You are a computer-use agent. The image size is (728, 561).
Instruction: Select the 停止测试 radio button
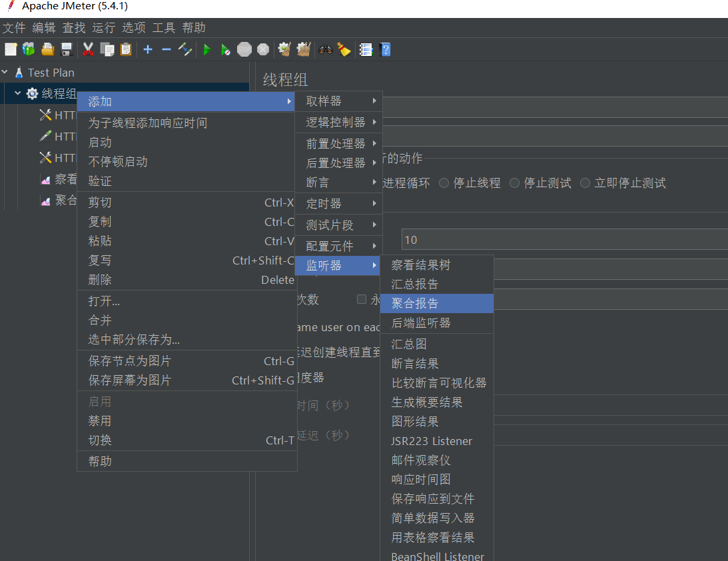click(x=514, y=183)
